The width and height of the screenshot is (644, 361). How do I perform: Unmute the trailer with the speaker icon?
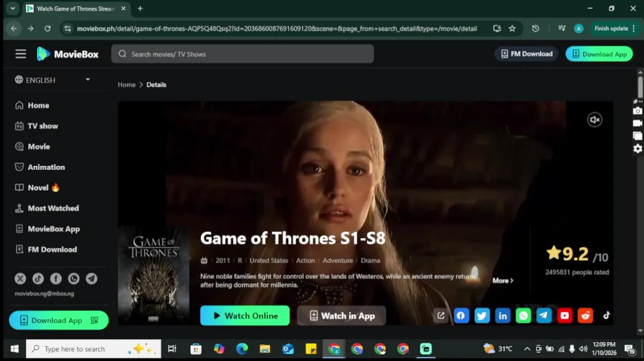(595, 120)
